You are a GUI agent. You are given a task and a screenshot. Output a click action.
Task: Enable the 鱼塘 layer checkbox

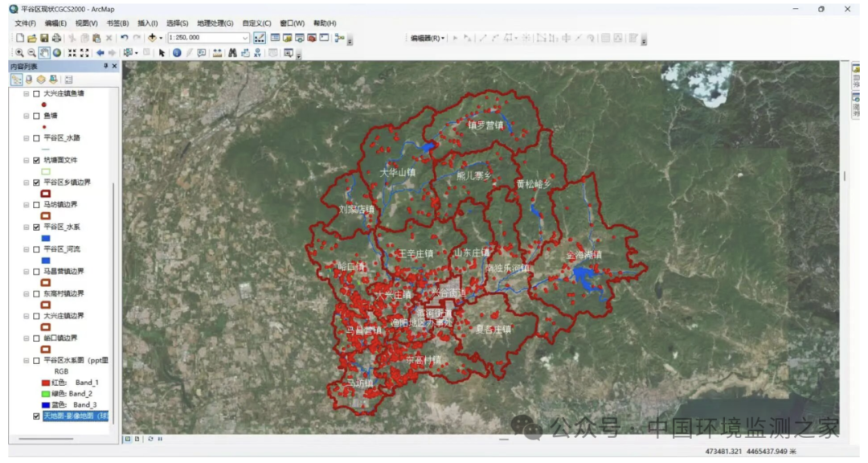click(x=36, y=117)
